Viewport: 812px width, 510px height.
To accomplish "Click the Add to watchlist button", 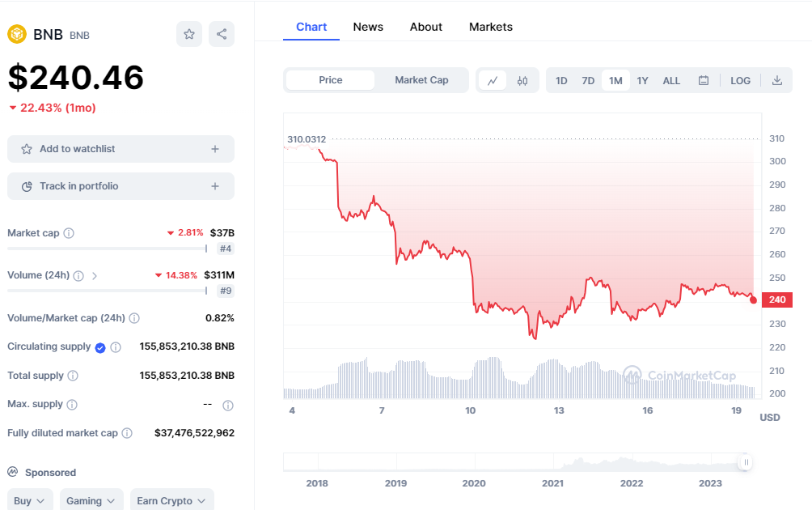I will [121, 149].
